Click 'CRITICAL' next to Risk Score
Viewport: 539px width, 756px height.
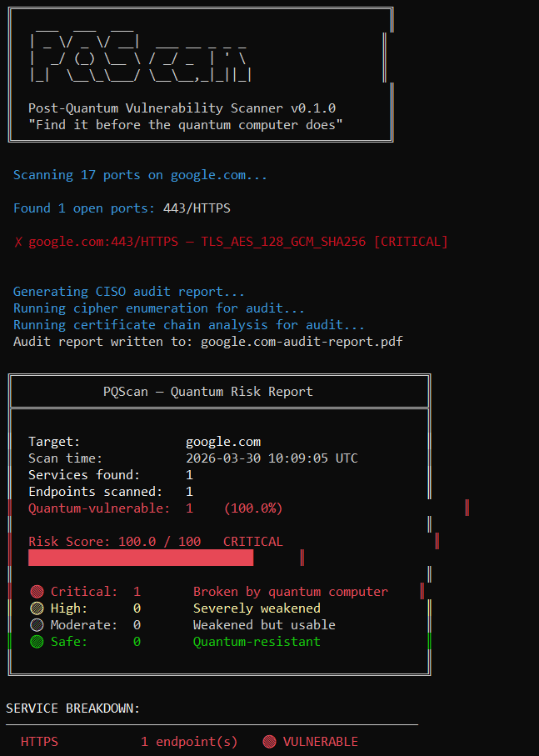(253, 542)
